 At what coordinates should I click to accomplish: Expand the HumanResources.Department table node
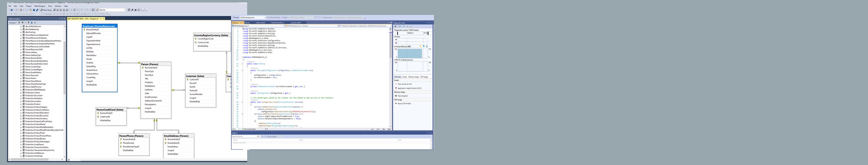click(21, 35)
